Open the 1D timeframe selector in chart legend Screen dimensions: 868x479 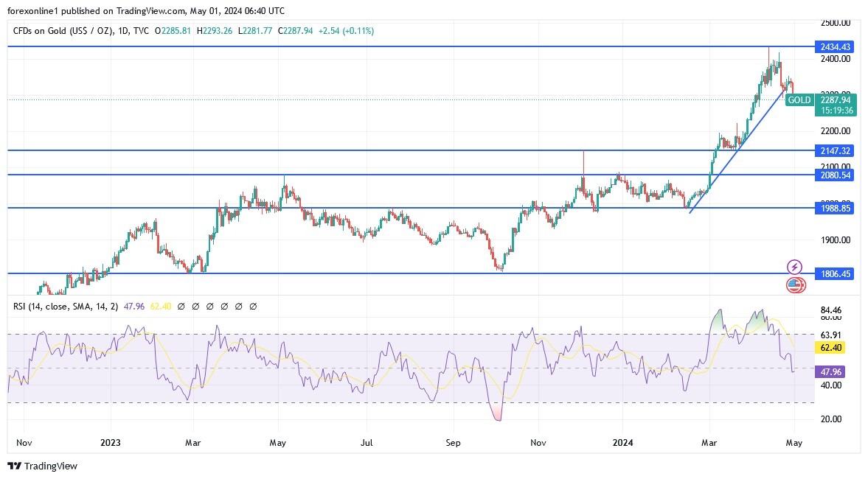(124, 32)
